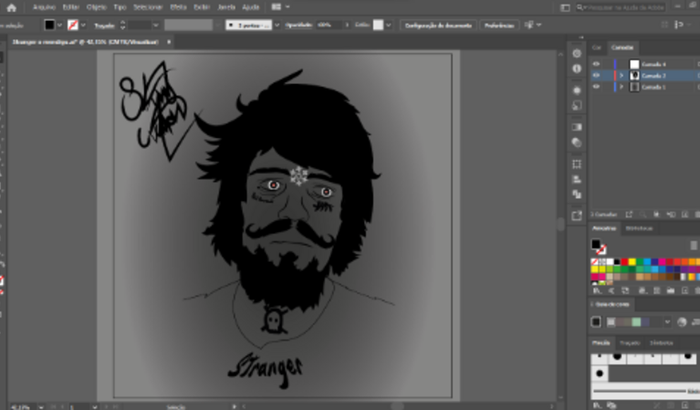Open the stroke color dropdown arrow

tap(83, 25)
